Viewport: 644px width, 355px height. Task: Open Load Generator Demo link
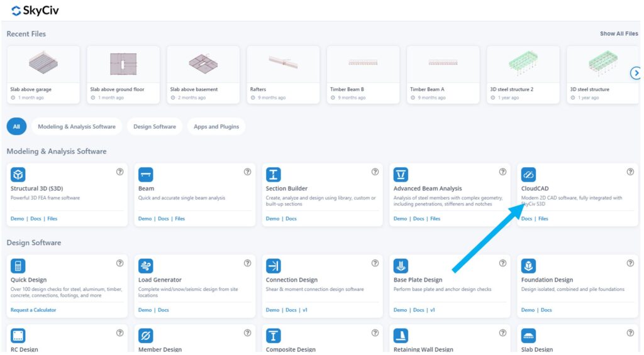(145, 310)
